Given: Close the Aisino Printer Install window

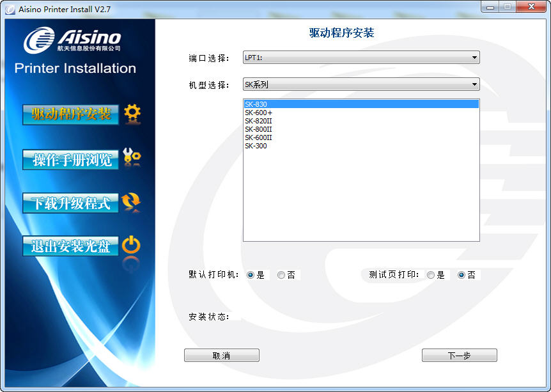Looking at the screenshot, I should [531, 6].
